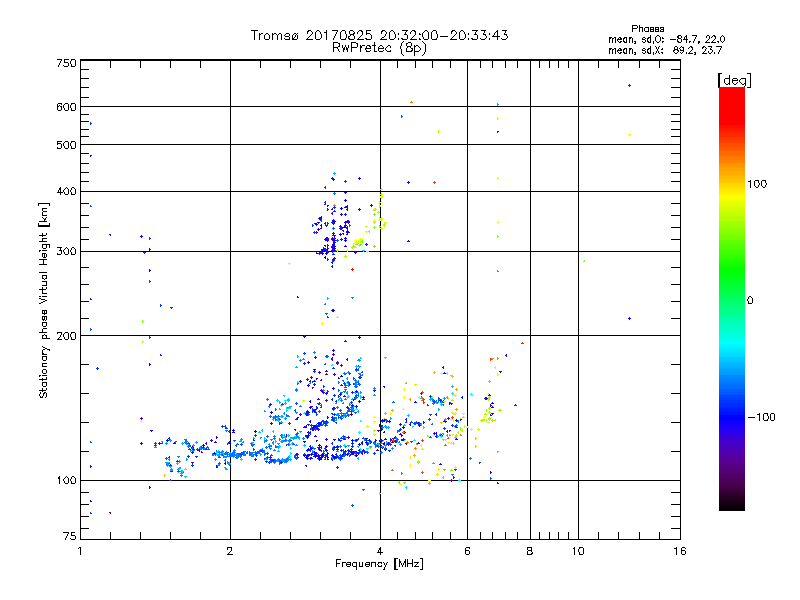Click the 'Phases' header text

[647, 29]
